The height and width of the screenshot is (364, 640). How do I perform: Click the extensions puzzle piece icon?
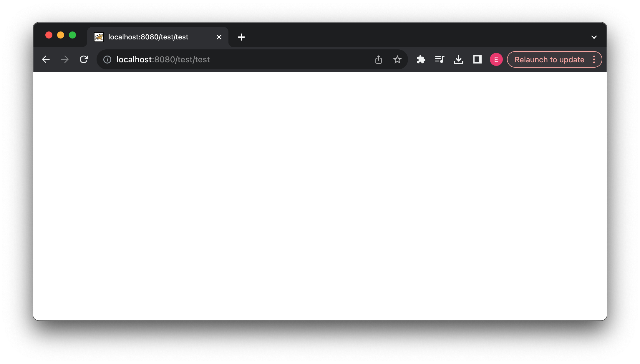click(x=420, y=59)
